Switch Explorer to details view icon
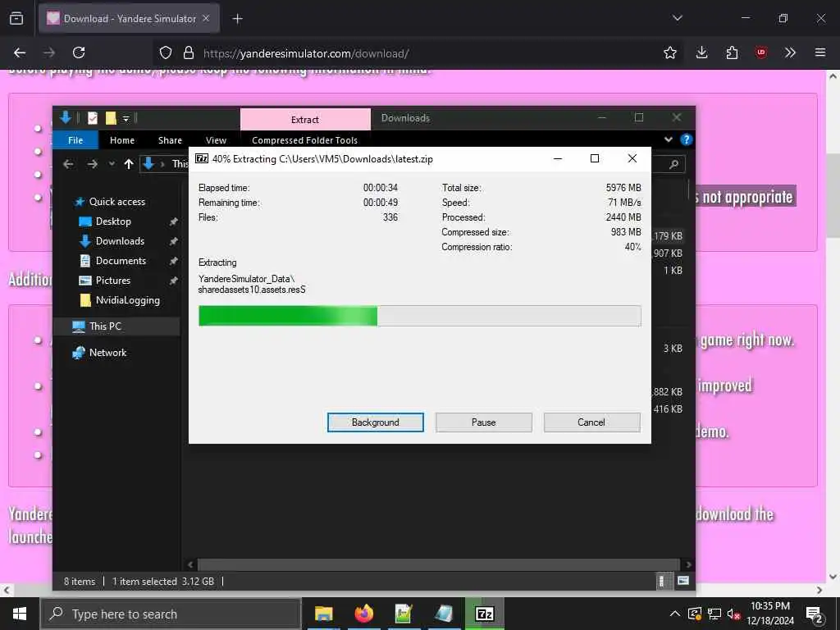The width and height of the screenshot is (840, 630). click(x=662, y=581)
